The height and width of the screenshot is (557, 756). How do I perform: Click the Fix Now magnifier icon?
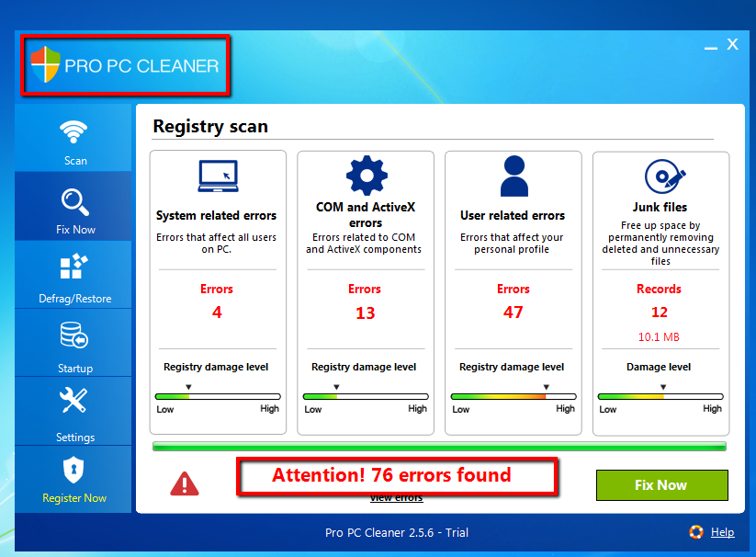pos(74,201)
